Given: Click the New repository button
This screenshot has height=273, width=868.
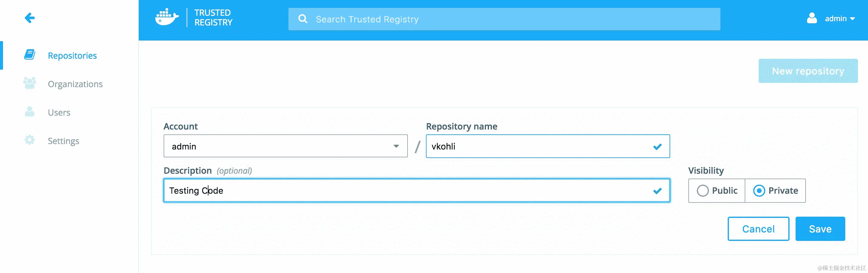Looking at the screenshot, I should coord(808,71).
